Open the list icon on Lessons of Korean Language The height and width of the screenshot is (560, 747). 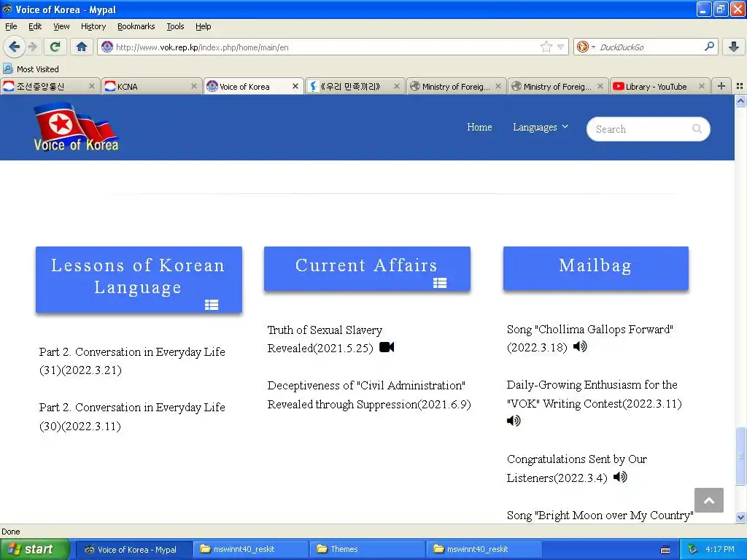[x=212, y=305]
